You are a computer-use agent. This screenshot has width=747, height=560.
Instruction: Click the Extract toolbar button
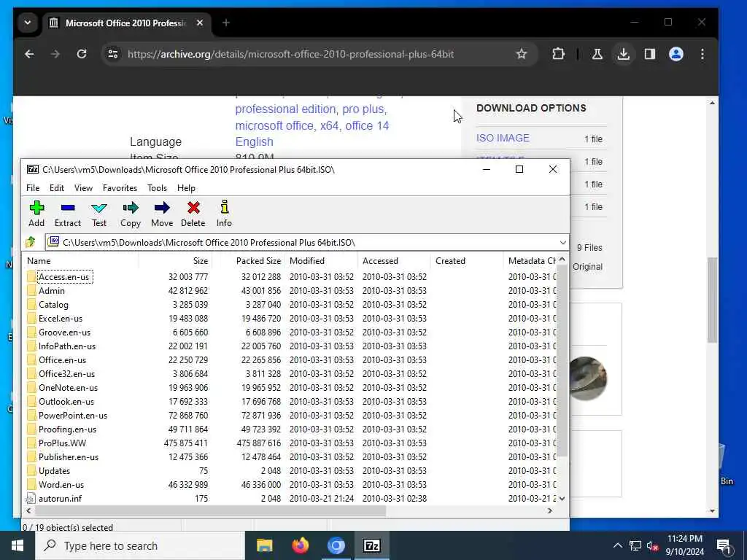pos(68,214)
